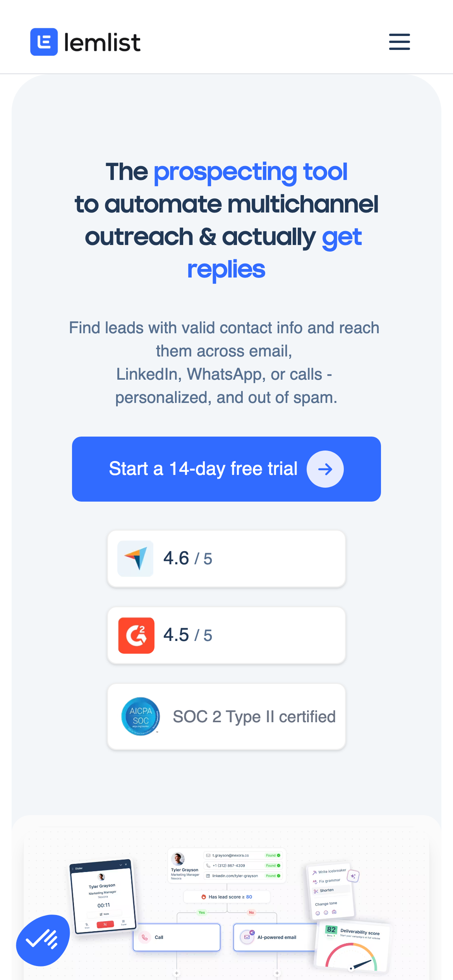Open the Capterra 4.6 rating card

tap(226, 559)
